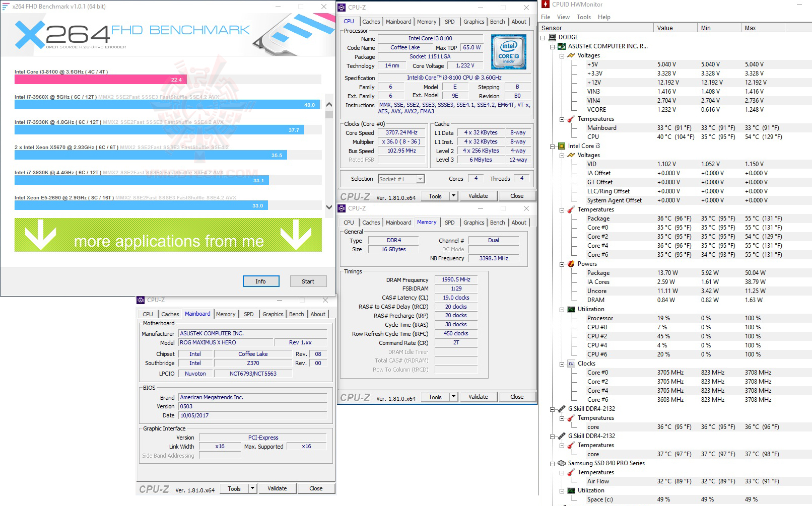Click the CPUID HWMonitor title bar icon
The height and width of the screenshot is (506, 812).
pyautogui.click(x=546, y=5)
